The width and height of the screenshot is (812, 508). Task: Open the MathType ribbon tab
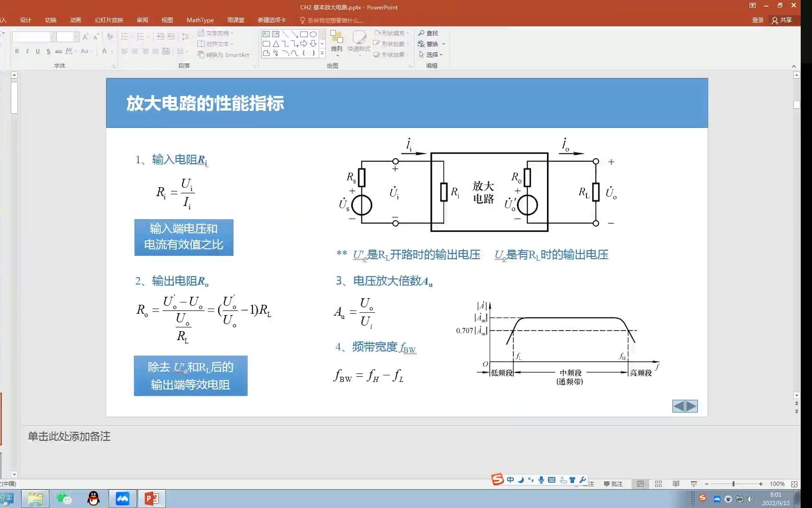(200, 20)
